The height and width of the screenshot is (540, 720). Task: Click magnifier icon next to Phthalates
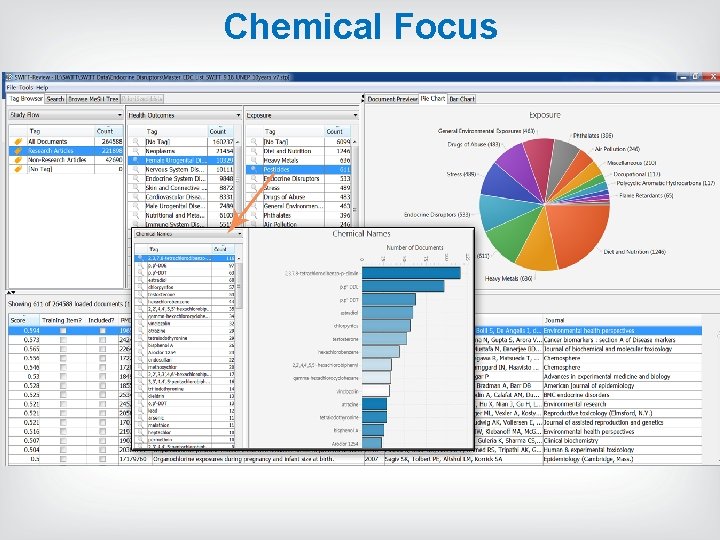(254, 215)
